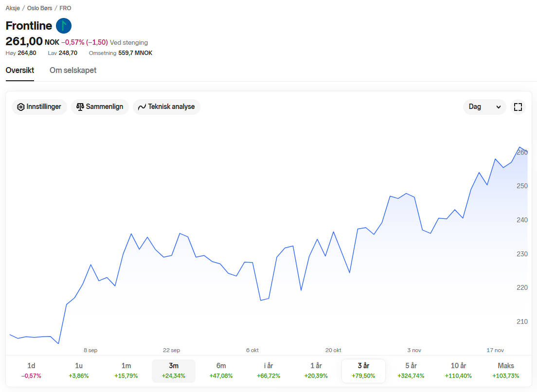Show 6m price history

221,371
